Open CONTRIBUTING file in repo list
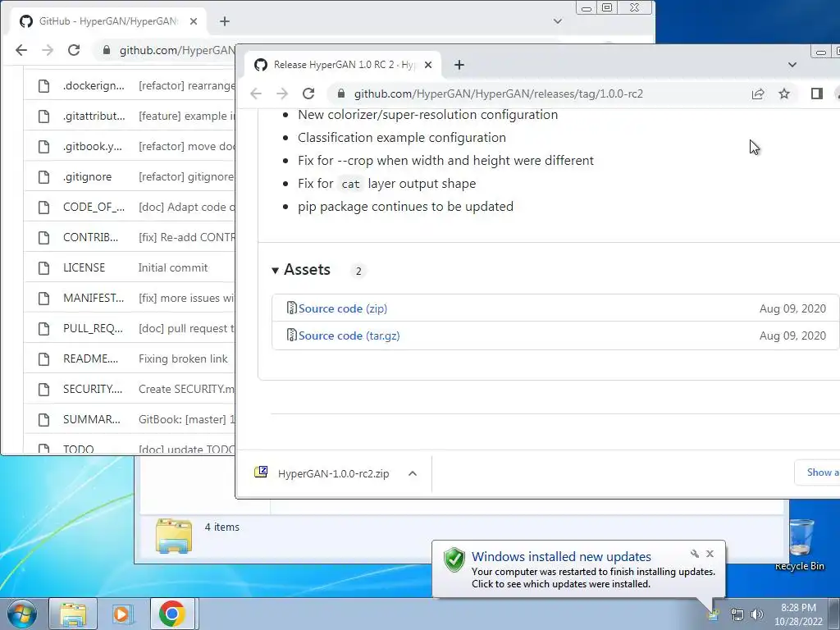Image resolution: width=840 pixels, height=630 pixels. pyautogui.click(x=90, y=237)
